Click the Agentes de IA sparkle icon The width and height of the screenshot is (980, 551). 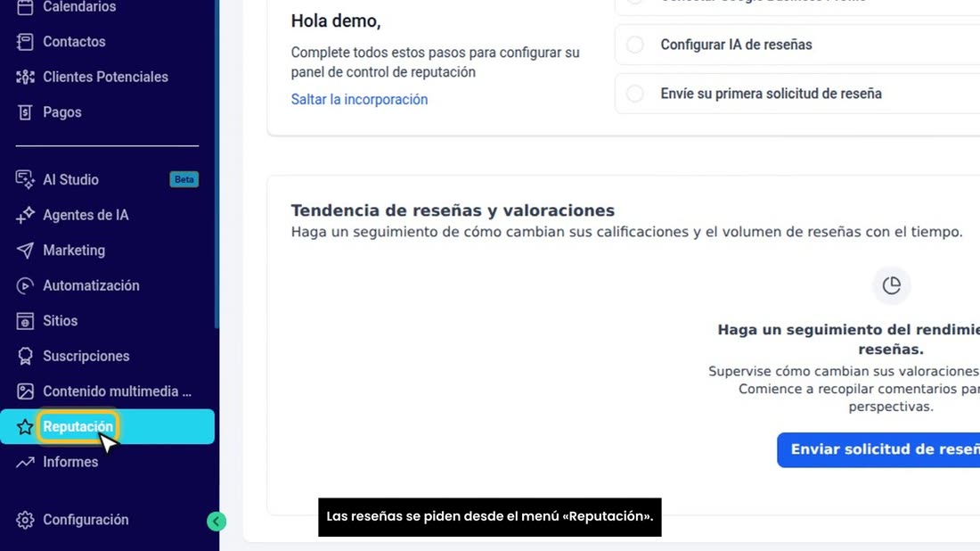tap(25, 215)
